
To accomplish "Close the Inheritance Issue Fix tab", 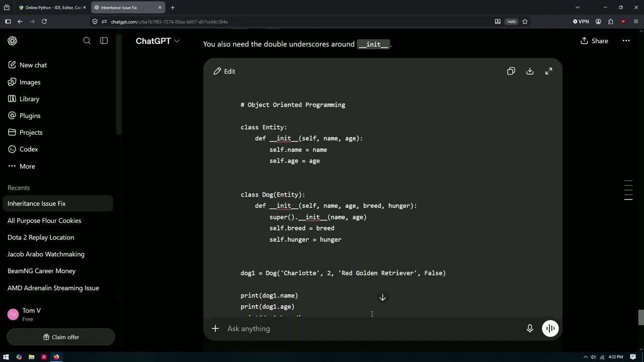I will tap(160, 8).
